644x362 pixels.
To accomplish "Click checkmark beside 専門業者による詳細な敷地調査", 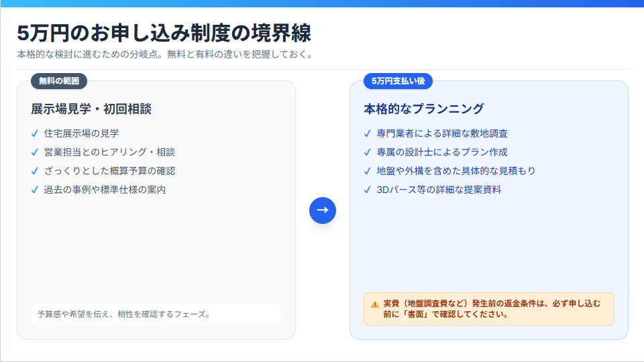I will (367, 133).
